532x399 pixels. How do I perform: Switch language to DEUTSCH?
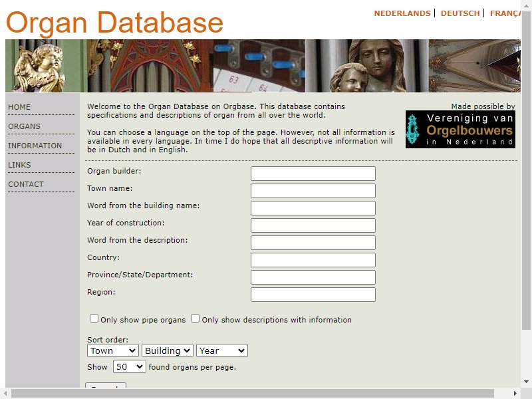pyautogui.click(x=460, y=13)
